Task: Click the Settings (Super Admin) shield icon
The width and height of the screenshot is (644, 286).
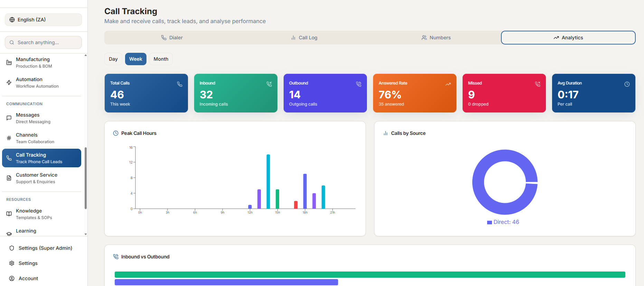Action: [x=12, y=248]
